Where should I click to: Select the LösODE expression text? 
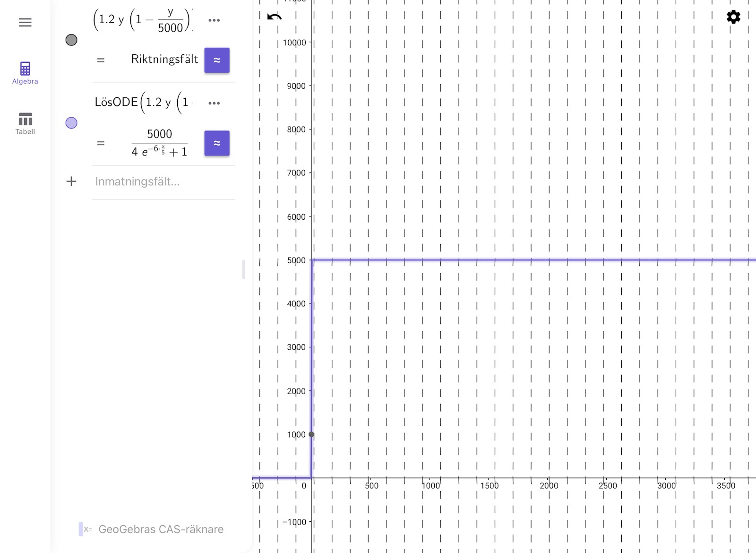click(142, 103)
